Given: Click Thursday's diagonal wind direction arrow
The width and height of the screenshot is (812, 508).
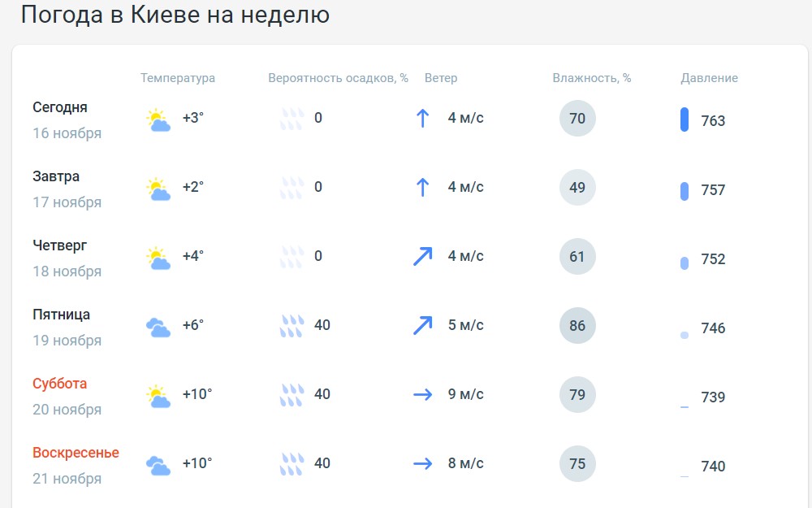Looking at the screenshot, I should tap(422, 257).
